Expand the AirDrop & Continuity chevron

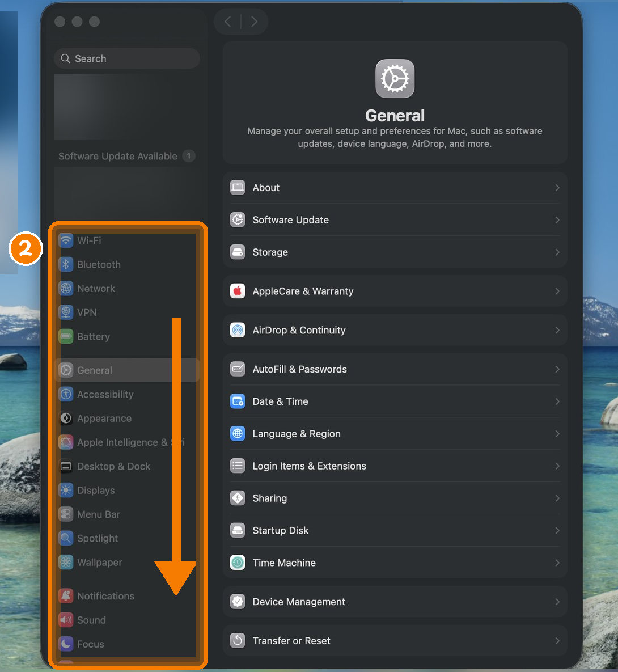(557, 330)
